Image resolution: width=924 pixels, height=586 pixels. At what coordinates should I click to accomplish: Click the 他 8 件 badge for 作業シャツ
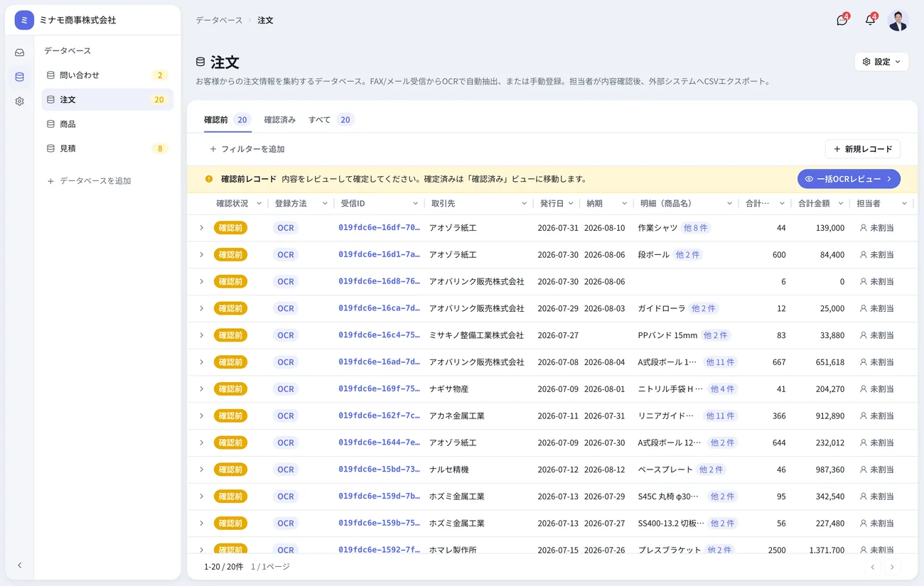tap(696, 228)
